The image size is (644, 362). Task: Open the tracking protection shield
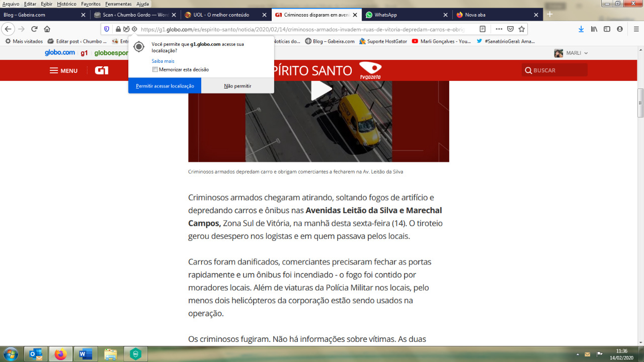coord(106,29)
